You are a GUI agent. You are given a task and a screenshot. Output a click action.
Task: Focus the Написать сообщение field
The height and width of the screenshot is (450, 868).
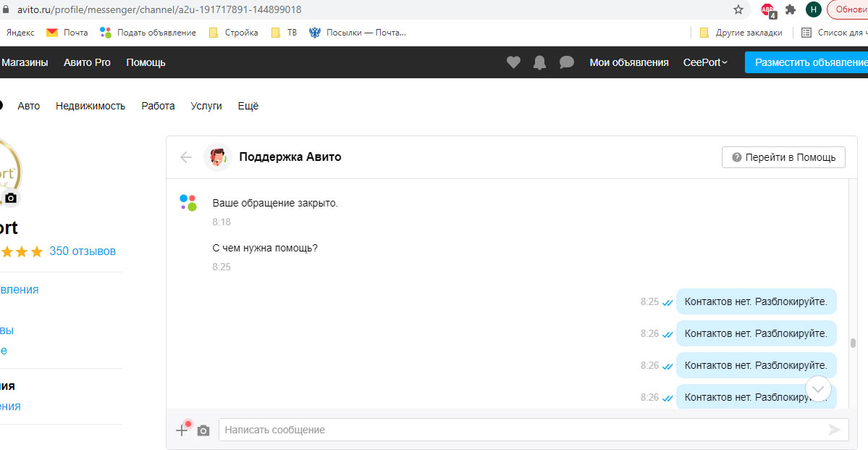(534, 430)
